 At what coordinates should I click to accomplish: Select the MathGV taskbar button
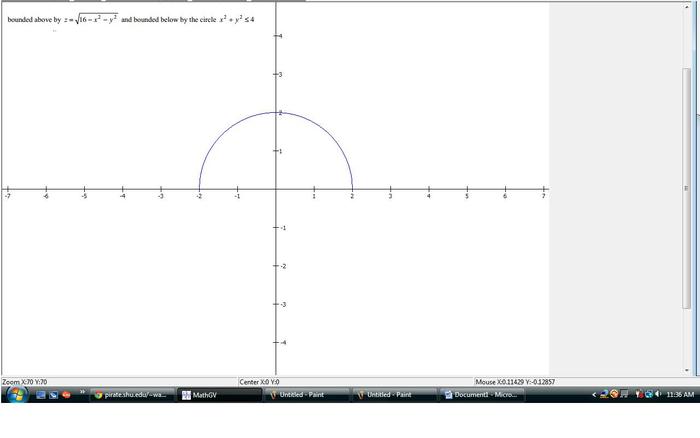point(219,395)
